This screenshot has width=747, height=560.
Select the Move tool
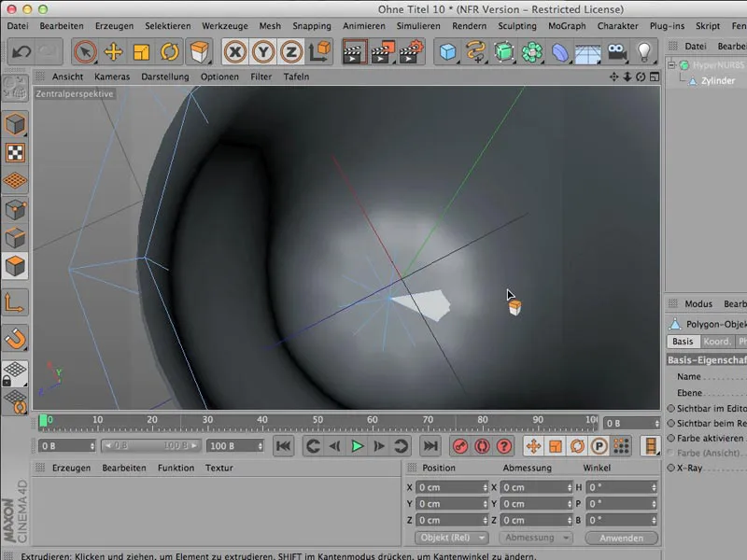tap(113, 51)
